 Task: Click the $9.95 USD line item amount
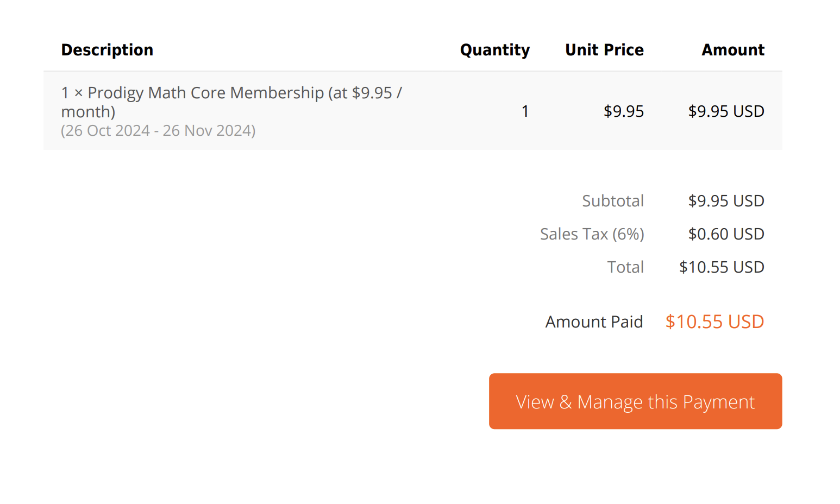point(726,111)
